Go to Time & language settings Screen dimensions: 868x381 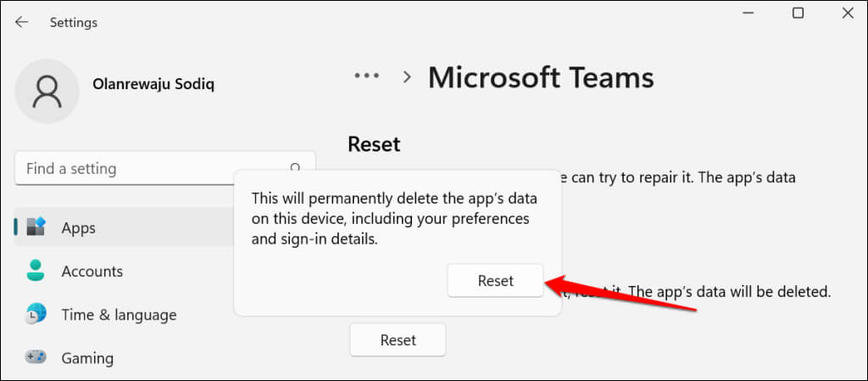coord(119,314)
